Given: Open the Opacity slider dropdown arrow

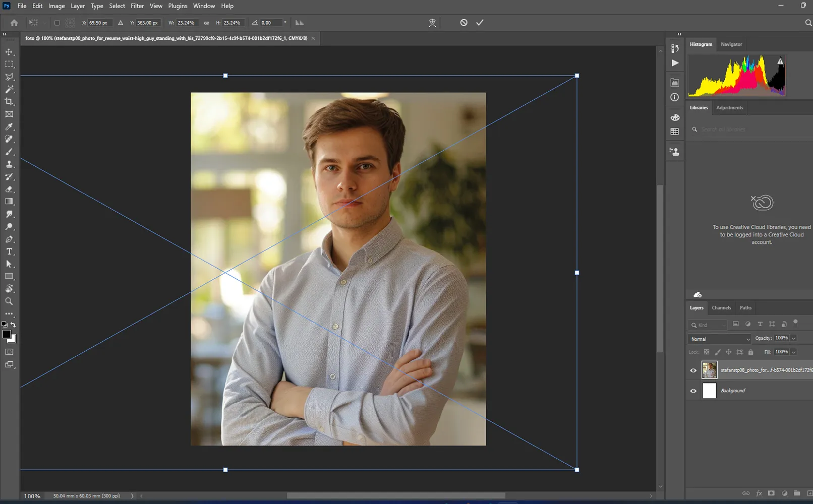Looking at the screenshot, I should 793,338.
